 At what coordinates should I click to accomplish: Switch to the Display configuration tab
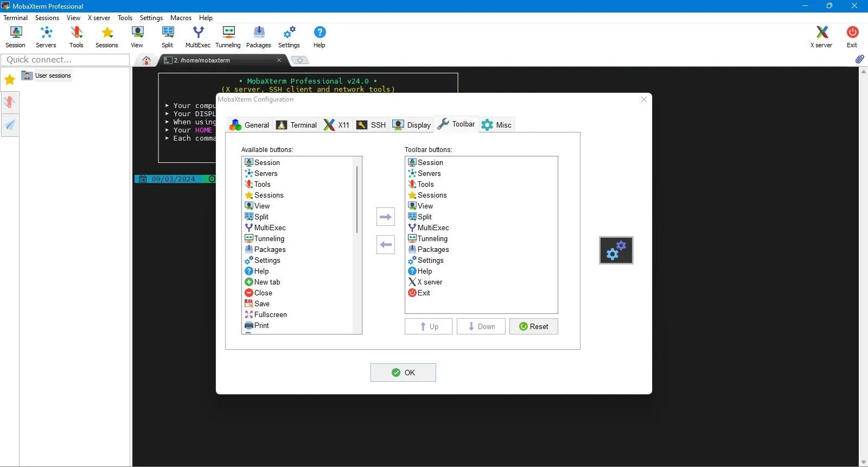point(412,125)
